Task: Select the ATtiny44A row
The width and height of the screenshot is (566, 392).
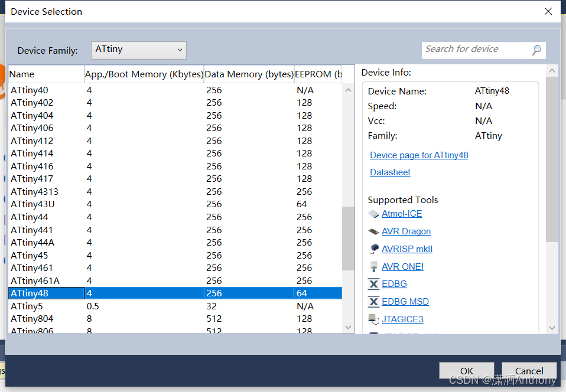Action: [x=175, y=243]
